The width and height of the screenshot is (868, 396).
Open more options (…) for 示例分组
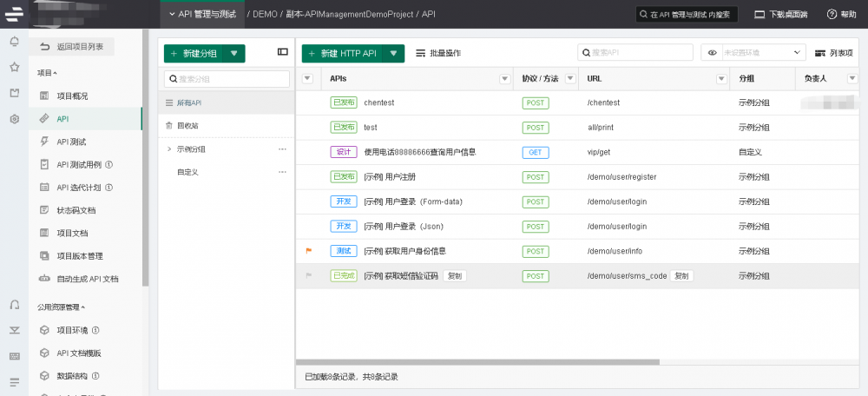(282, 149)
